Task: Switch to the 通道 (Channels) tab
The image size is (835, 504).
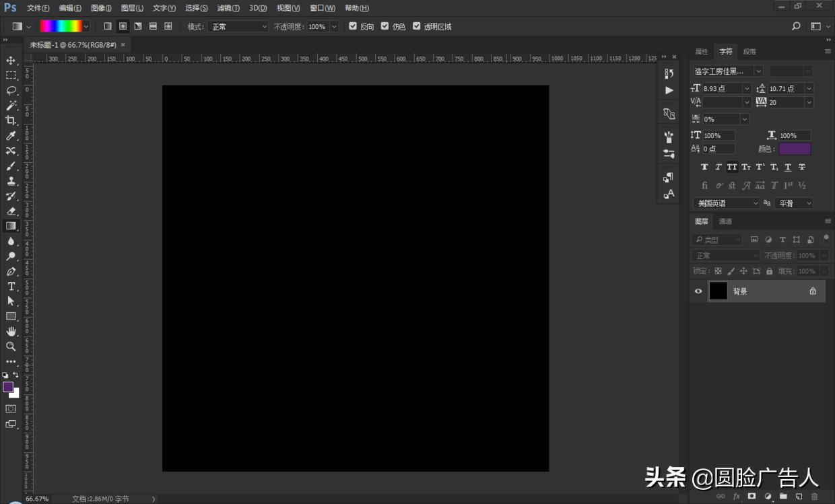Action: click(725, 221)
